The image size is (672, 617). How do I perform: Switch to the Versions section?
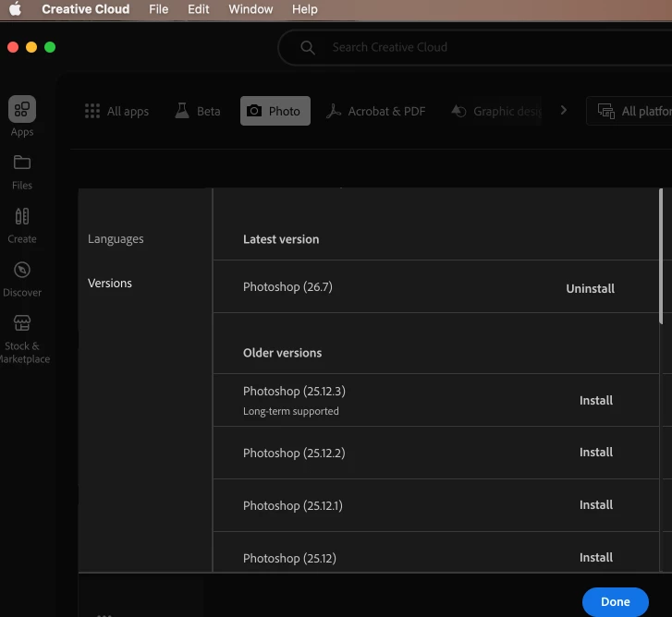(x=110, y=283)
